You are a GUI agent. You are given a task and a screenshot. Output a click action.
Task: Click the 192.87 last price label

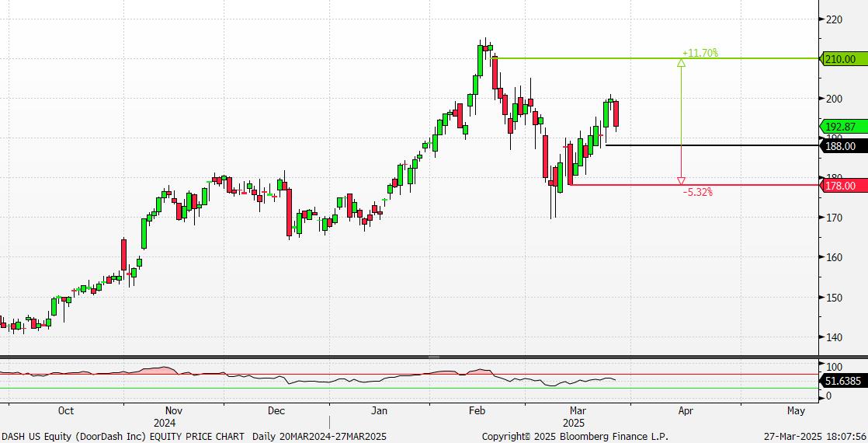[844, 126]
